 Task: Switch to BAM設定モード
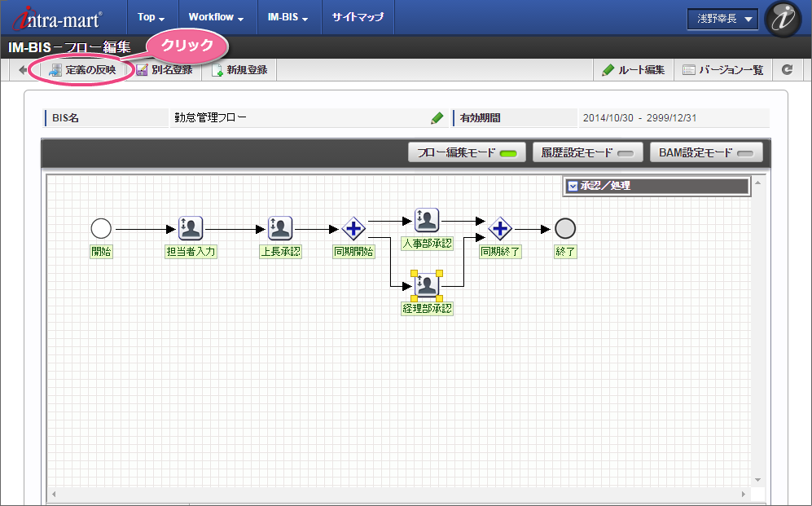(706, 153)
